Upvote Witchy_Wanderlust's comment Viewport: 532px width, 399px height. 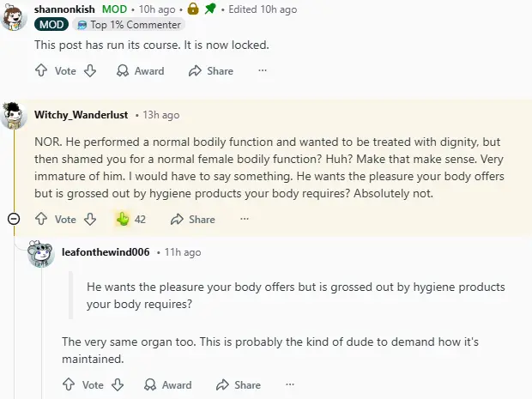click(x=41, y=220)
